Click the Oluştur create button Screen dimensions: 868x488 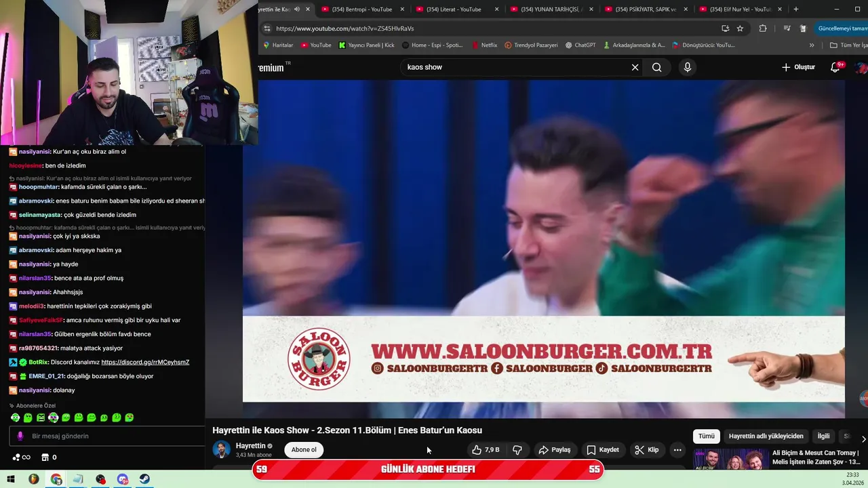pos(798,67)
